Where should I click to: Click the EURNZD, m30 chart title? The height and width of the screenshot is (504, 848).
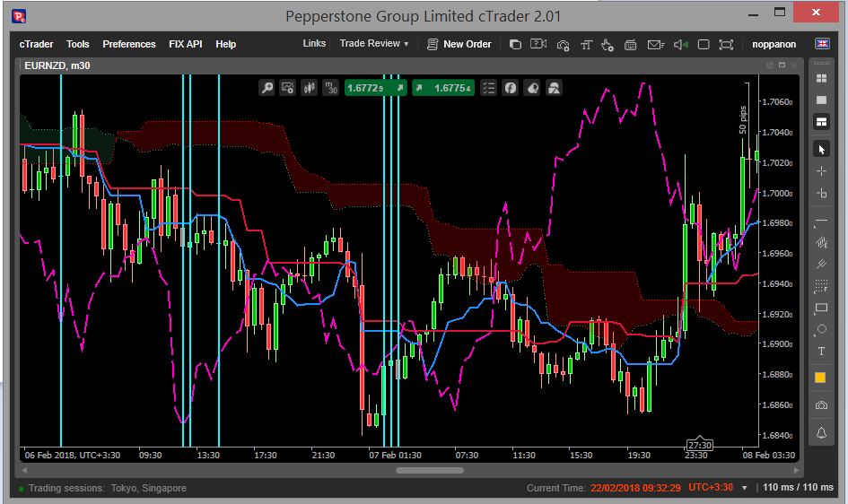(x=57, y=65)
